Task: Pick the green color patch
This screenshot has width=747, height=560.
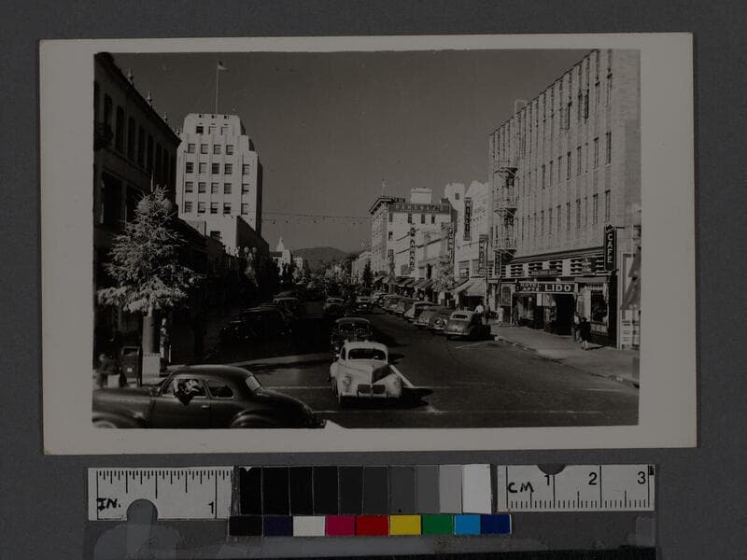Action: pos(436,525)
